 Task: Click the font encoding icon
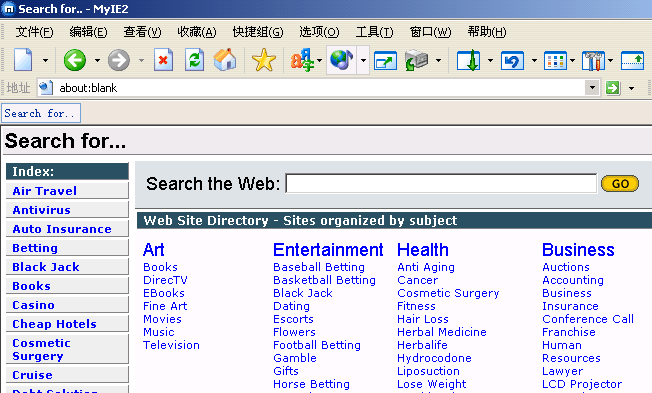point(302,60)
